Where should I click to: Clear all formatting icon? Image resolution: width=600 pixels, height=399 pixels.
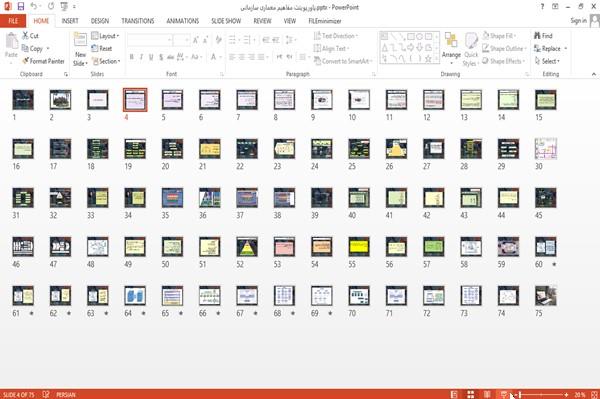(x=218, y=39)
